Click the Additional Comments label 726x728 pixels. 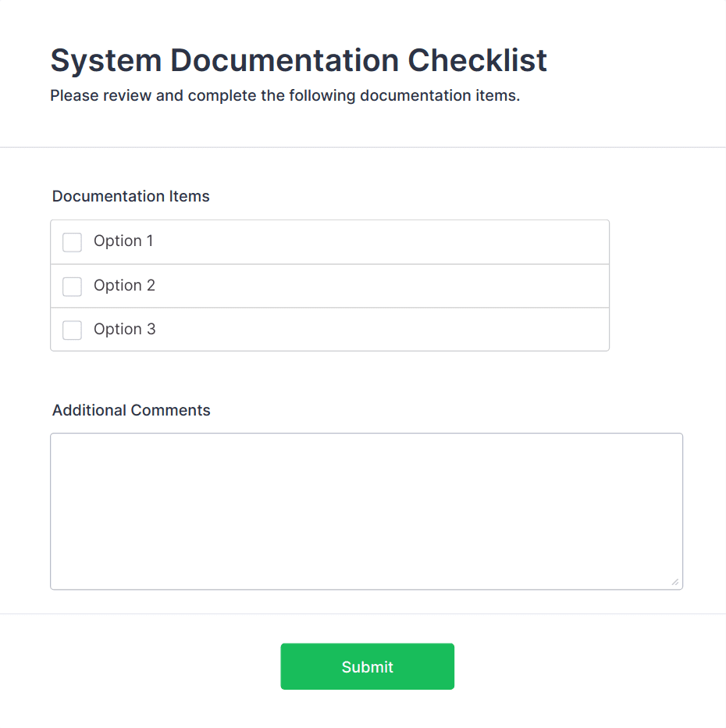pyautogui.click(x=130, y=410)
